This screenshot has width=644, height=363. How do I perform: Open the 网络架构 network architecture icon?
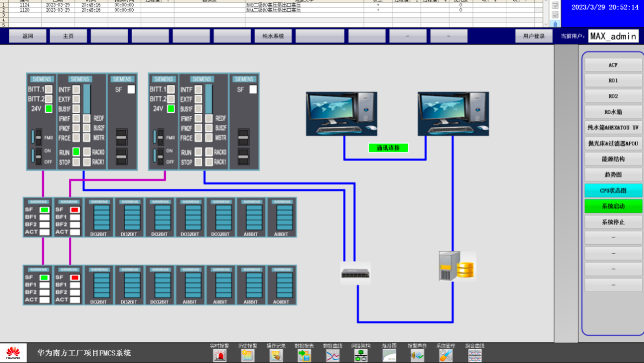pyautogui.click(x=361, y=355)
